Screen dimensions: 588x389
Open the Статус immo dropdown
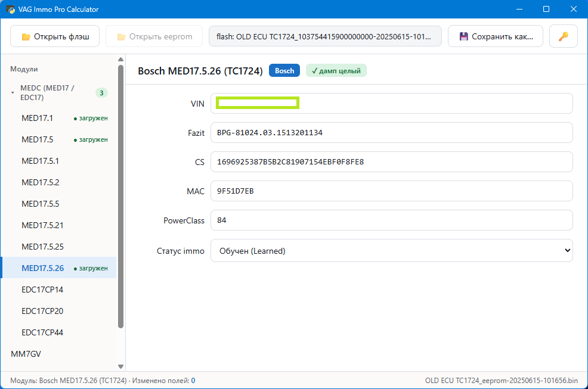(x=391, y=251)
